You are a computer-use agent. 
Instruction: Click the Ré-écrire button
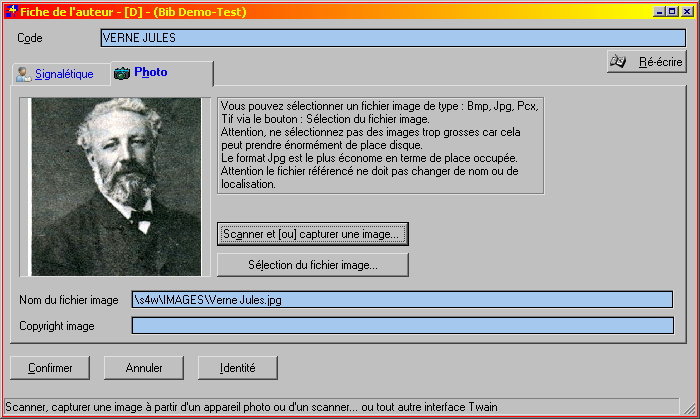[646, 62]
